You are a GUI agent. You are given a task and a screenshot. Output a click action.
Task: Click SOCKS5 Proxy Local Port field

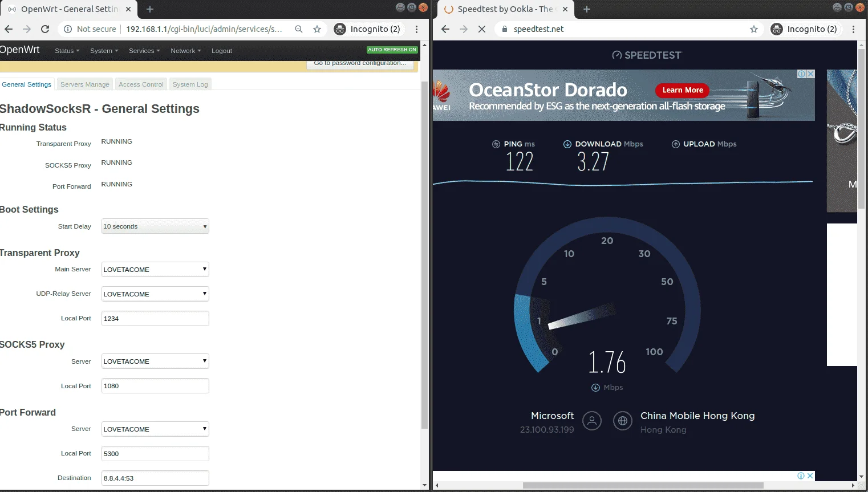pyautogui.click(x=155, y=385)
